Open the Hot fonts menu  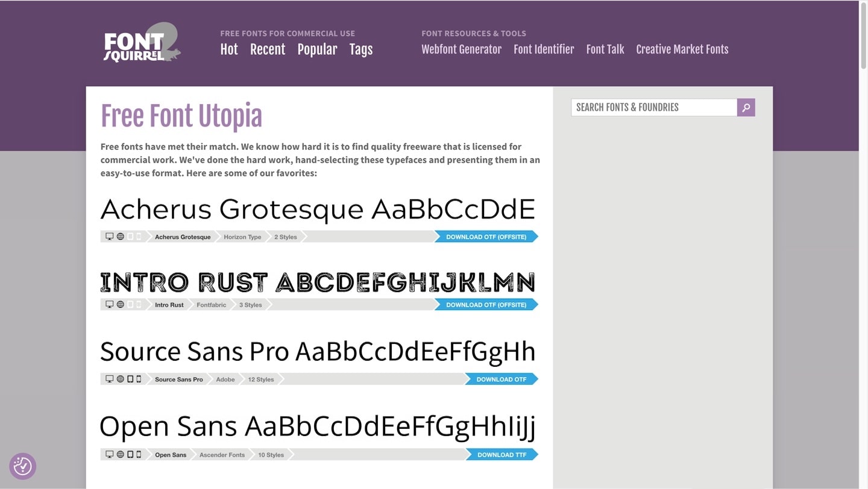tap(229, 49)
